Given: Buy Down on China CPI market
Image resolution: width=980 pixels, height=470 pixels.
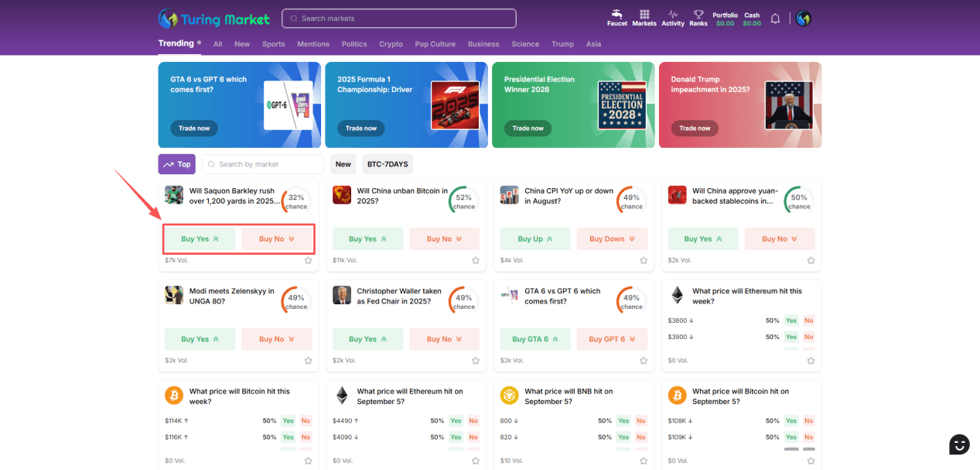Looking at the screenshot, I should pyautogui.click(x=612, y=239).
